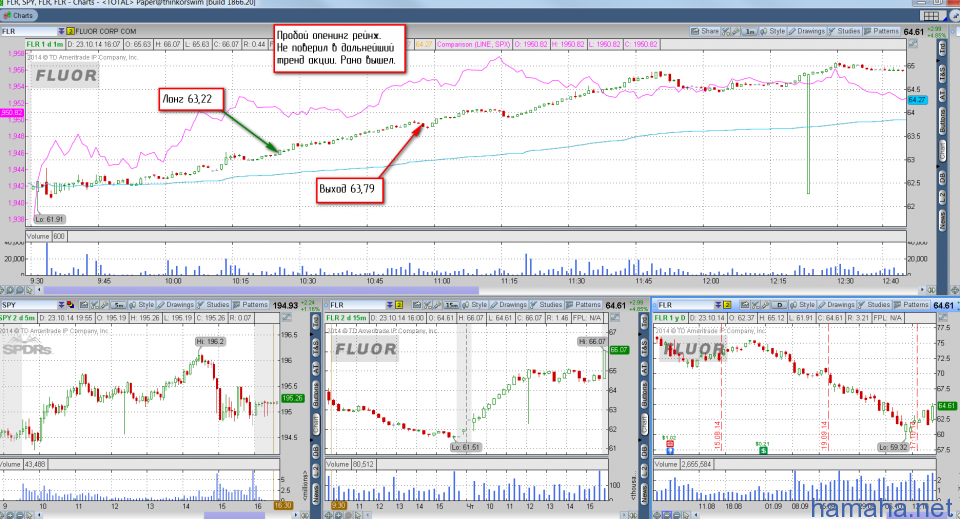The width and height of the screenshot is (960, 519).
Task: Click Volume 2,655,584 label on daily chart
Action: [x=684, y=464]
